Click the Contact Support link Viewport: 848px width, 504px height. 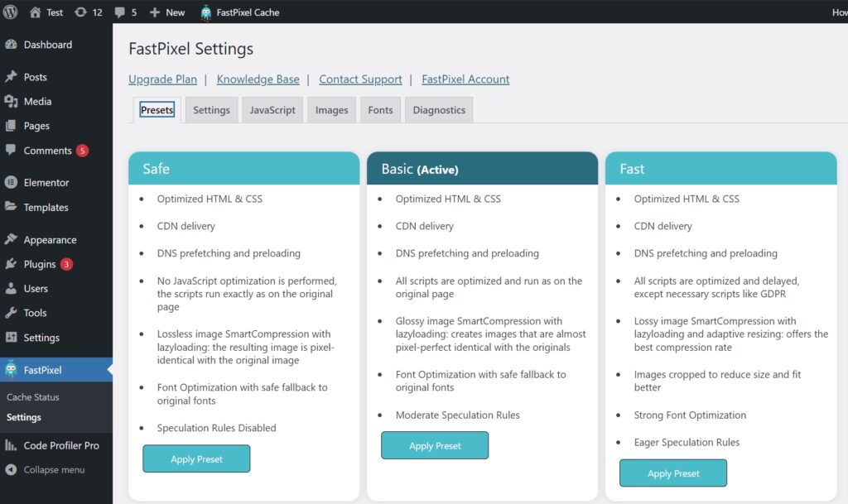[361, 79]
